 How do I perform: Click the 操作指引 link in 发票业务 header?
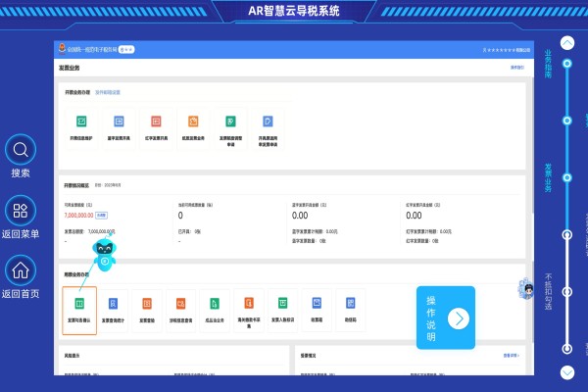517,68
